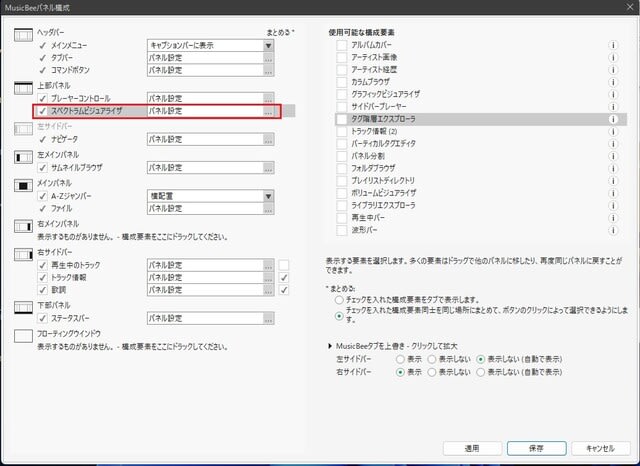This screenshot has width=640, height=466.
Task: Show info for グラフィックビジュアライザ
Action: click(613, 94)
